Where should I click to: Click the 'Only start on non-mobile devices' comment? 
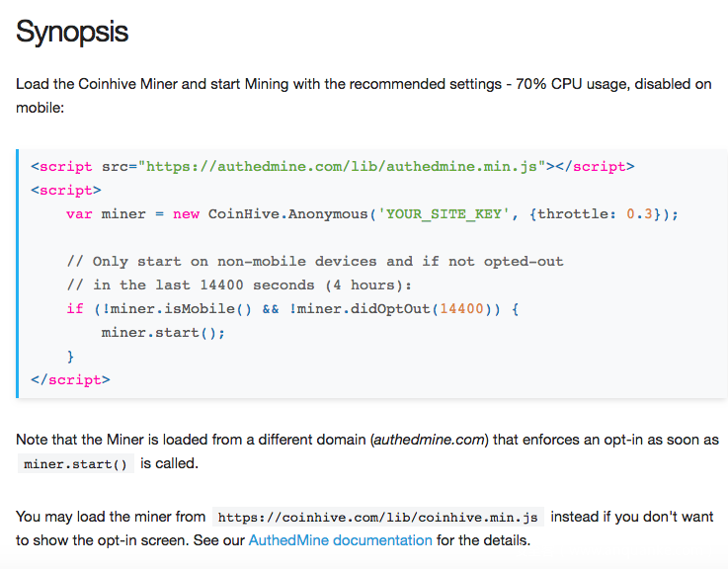pos(314,262)
